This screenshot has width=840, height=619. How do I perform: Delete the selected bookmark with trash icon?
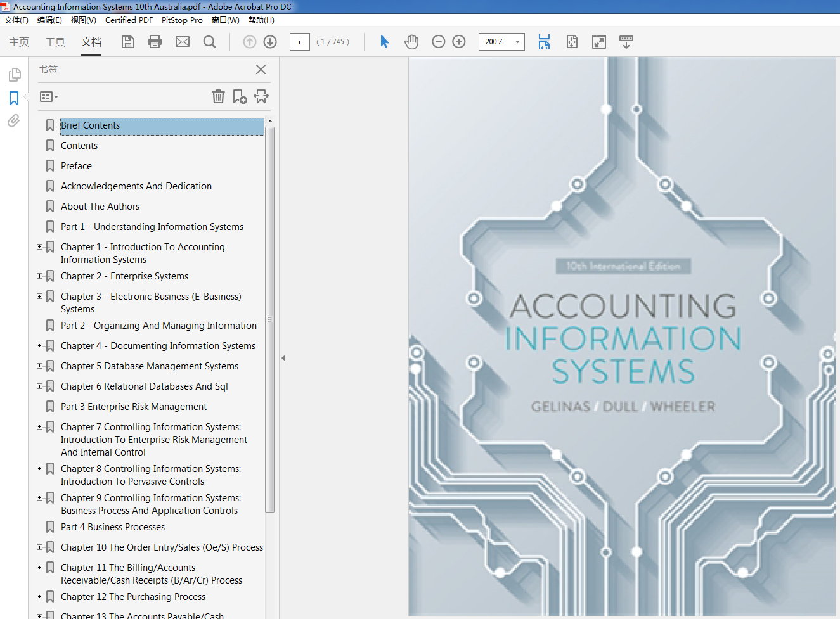[x=218, y=96]
